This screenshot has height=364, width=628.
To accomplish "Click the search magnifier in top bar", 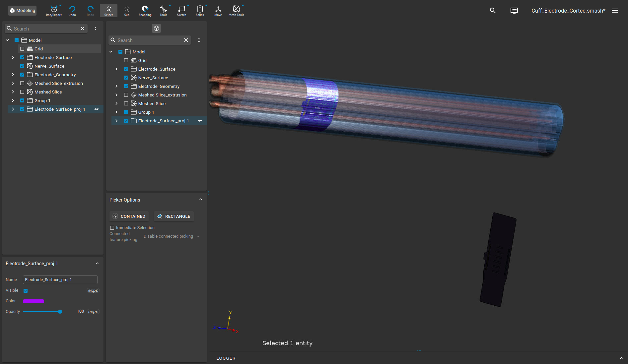I will tap(493, 11).
